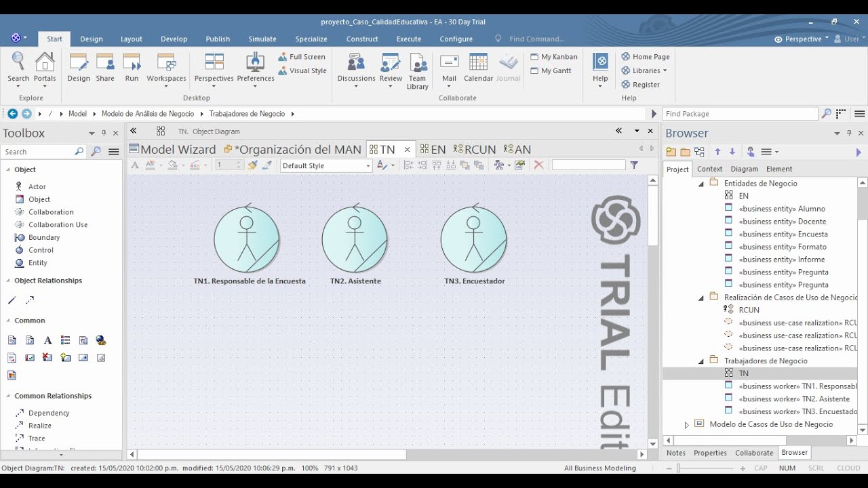Switch to the Layout ribbon tab
This screenshot has height=488, width=868.
click(x=132, y=39)
